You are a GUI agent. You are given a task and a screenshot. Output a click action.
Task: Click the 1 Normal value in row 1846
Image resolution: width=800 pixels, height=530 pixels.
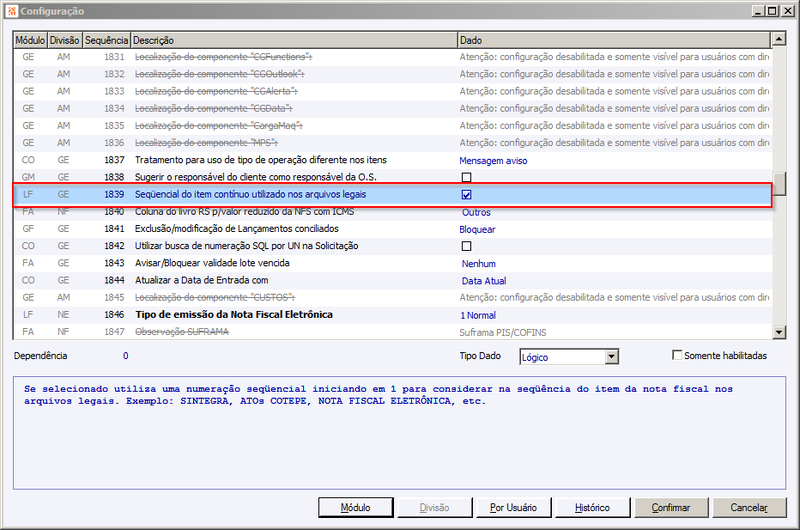[478, 315]
